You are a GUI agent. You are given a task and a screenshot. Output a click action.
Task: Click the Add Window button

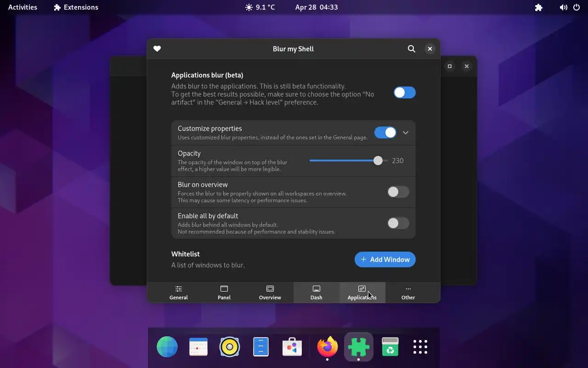[x=385, y=259]
